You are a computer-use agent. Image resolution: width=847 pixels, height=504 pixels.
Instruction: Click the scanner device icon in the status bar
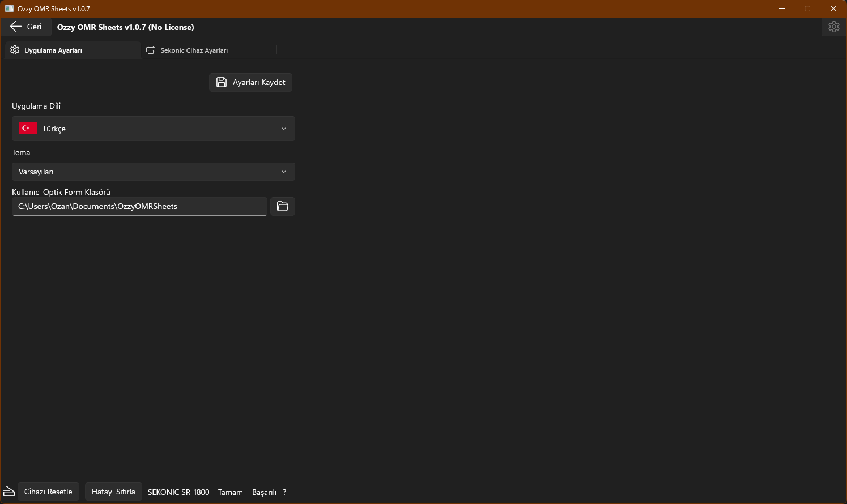point(9,492)
